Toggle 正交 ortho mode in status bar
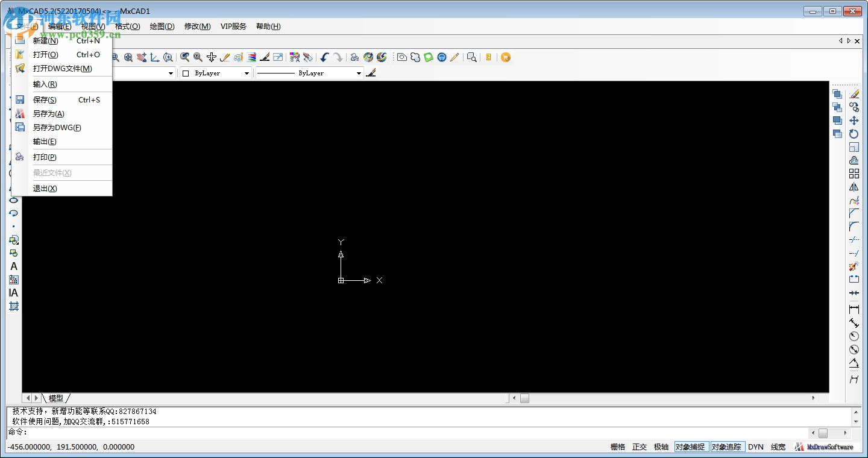The width and height of the screenshot is (868, 458). click(640, 447)
